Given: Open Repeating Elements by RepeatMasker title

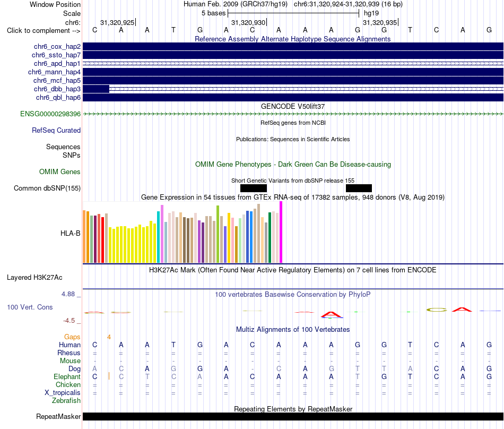Looking at the screenshot, I should coord(293,409).
